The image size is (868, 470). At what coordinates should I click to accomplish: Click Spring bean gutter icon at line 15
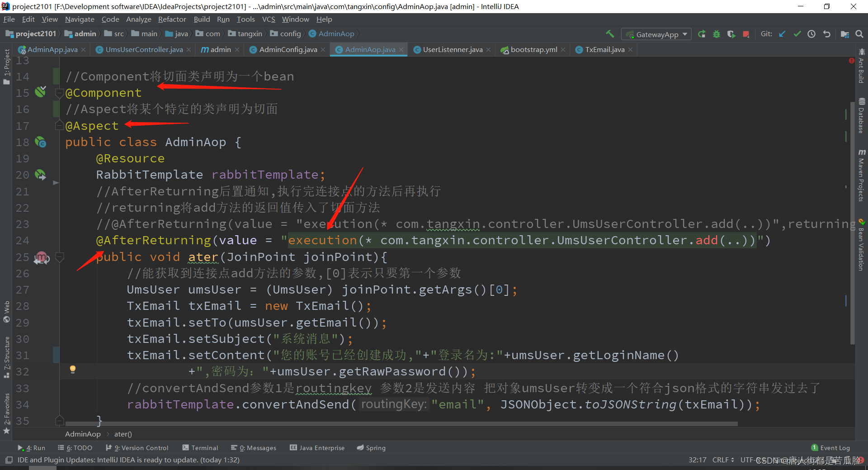click(41, 92)
